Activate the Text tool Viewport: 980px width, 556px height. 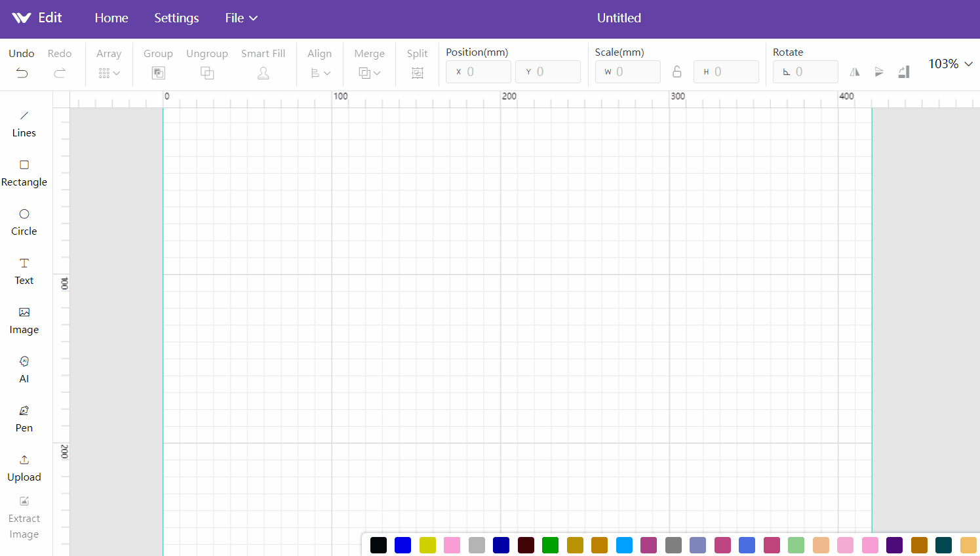tap(24, 271)
